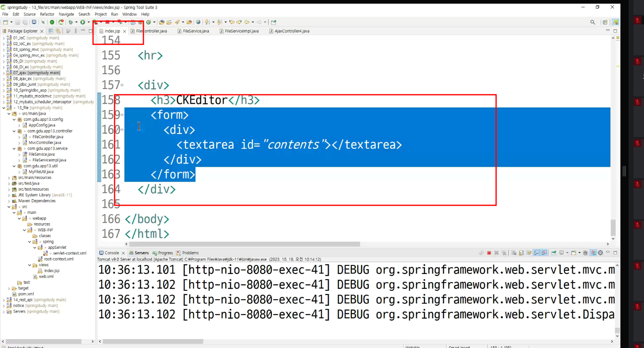This screenshot has width=644, height=348.
Task: Click the Open Console icon
Action: tap(573, 252)
